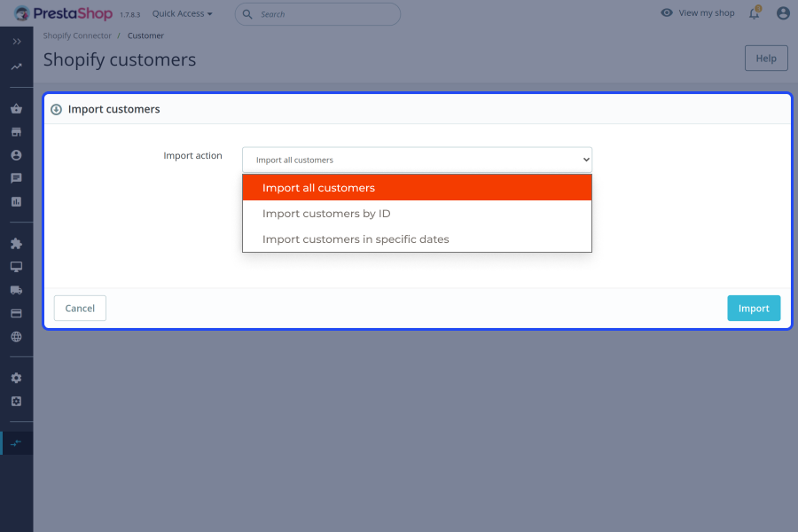Open Customers person icon in sidebar
Viewport: 798px width, 532px height.
point(16,155)
